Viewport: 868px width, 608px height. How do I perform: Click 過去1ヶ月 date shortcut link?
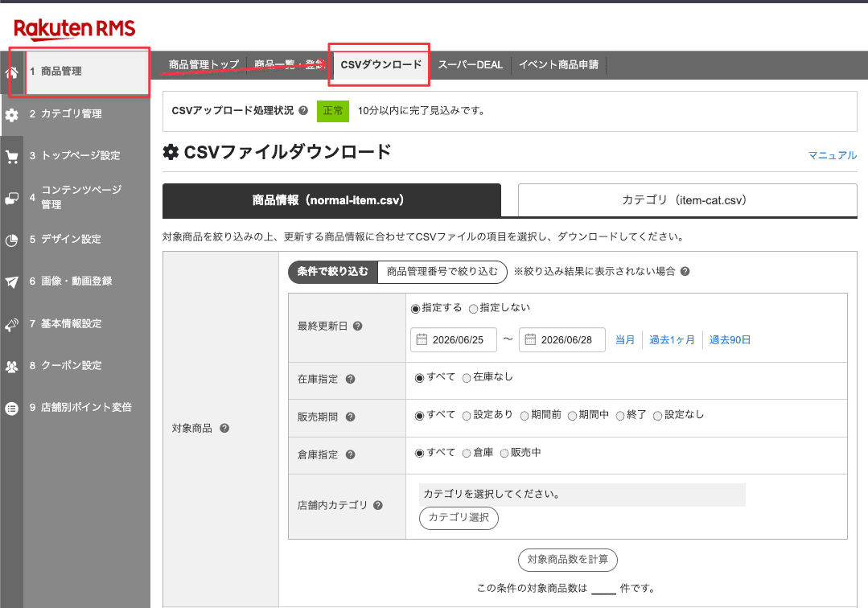[672, 339]
